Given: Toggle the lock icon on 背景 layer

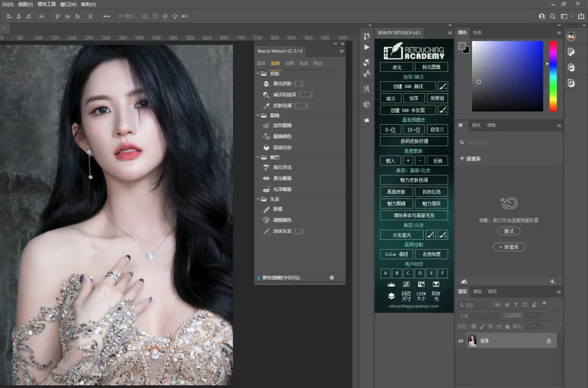Looking at the screenshot, I should coord(549,341).
